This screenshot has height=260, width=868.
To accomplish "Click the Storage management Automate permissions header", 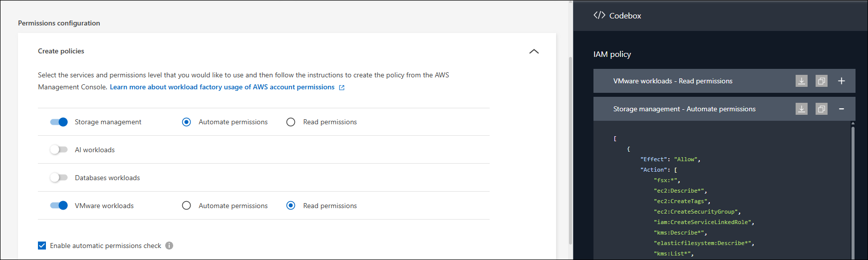I will [684, 109].
